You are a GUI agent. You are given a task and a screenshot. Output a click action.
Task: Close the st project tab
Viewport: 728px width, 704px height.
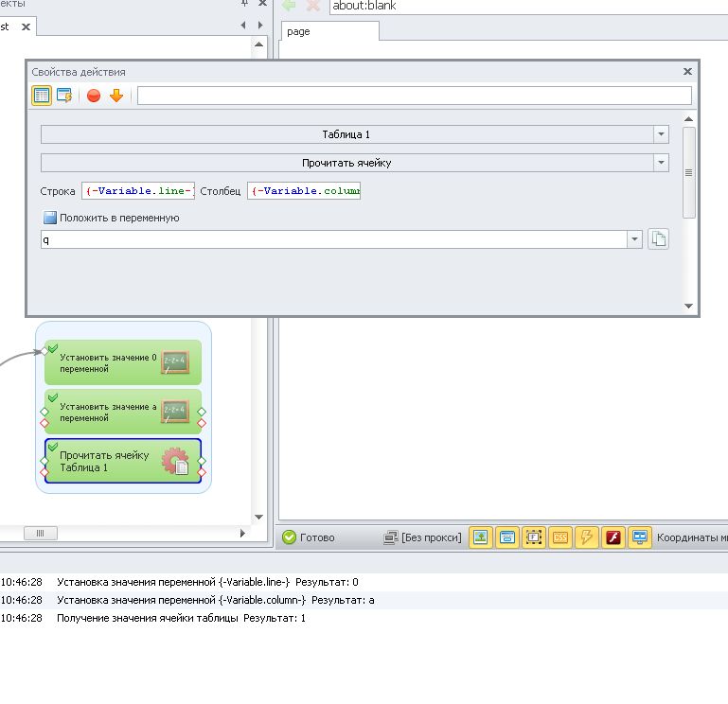pyautogui.click(x=26, y=26)
